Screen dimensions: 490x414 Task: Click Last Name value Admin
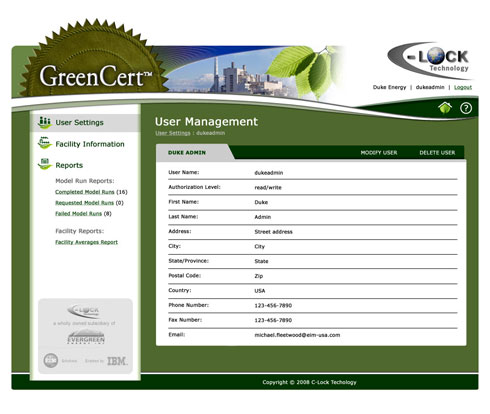click(x=263, y=217)
